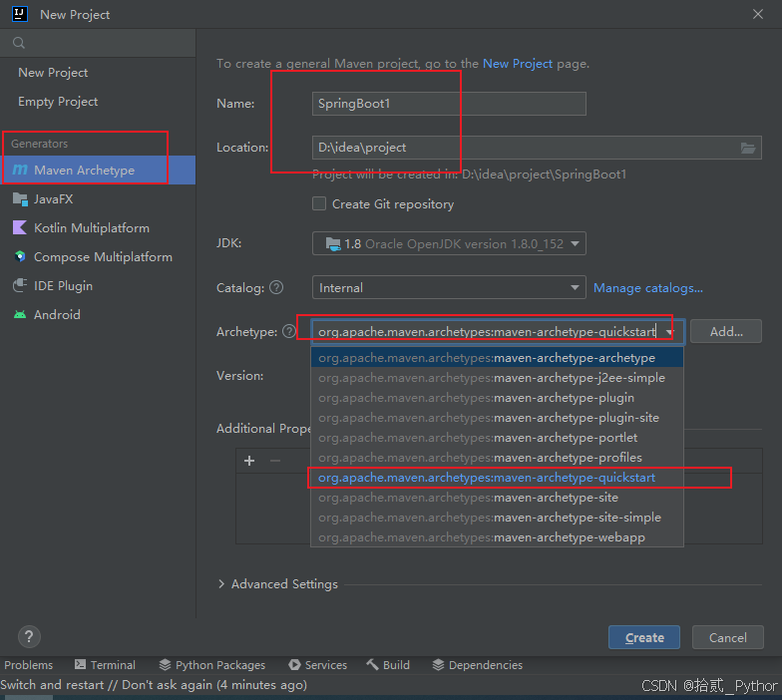Image resolution: width=782 pixels, height=700 pixels.
Task: Click the Python Packages stack icon
Action: (165, 664)
